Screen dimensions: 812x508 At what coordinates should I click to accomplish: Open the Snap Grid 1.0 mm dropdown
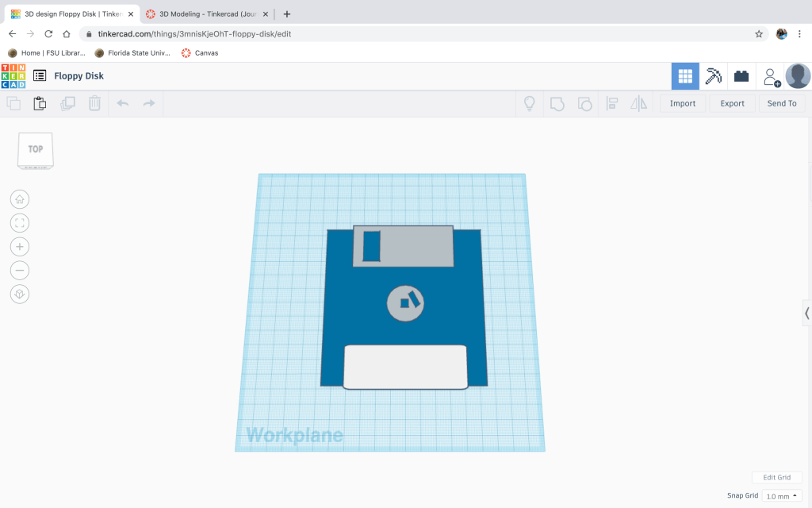[781, 496]
